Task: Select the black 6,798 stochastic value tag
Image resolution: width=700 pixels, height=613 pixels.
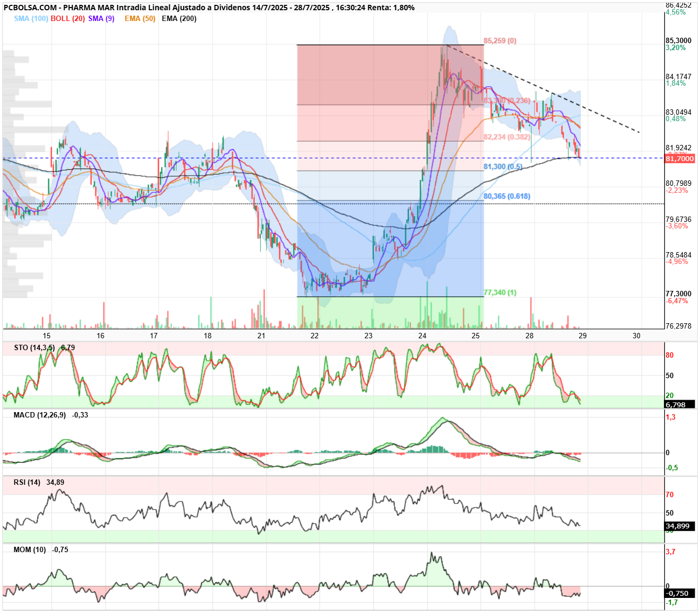Action: coord(680,405)
